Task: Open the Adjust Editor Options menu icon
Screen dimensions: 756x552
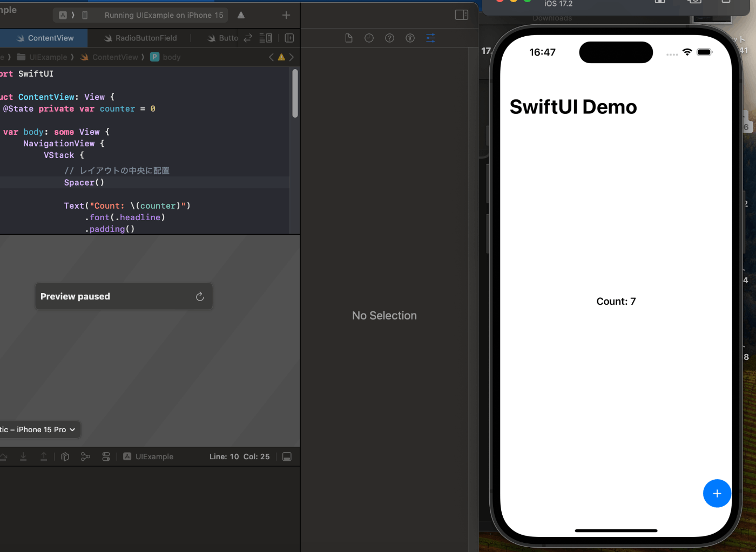Action: (266, 38)
